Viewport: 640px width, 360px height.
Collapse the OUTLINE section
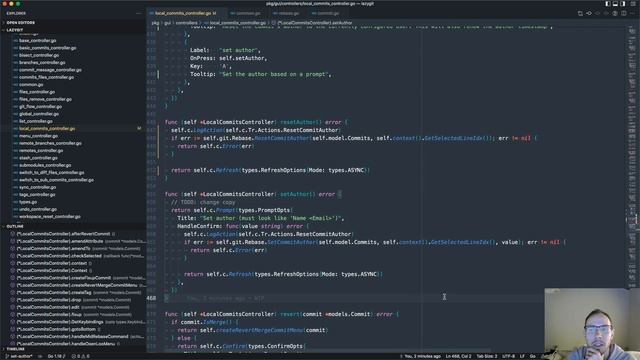pyautogui.click(x=73, y=227)
